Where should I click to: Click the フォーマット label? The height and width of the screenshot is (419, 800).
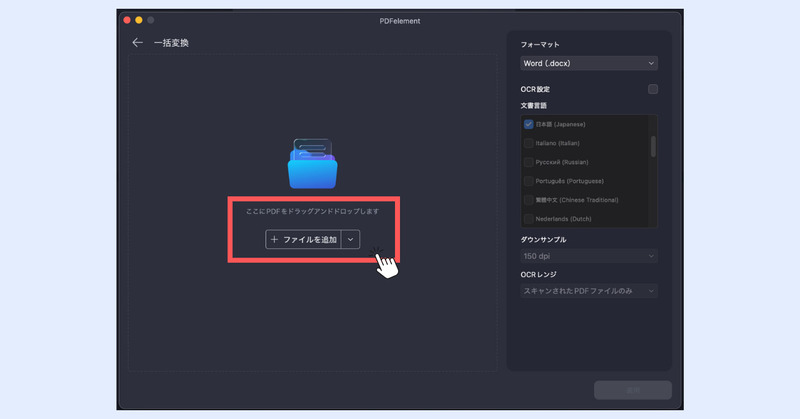540,44
